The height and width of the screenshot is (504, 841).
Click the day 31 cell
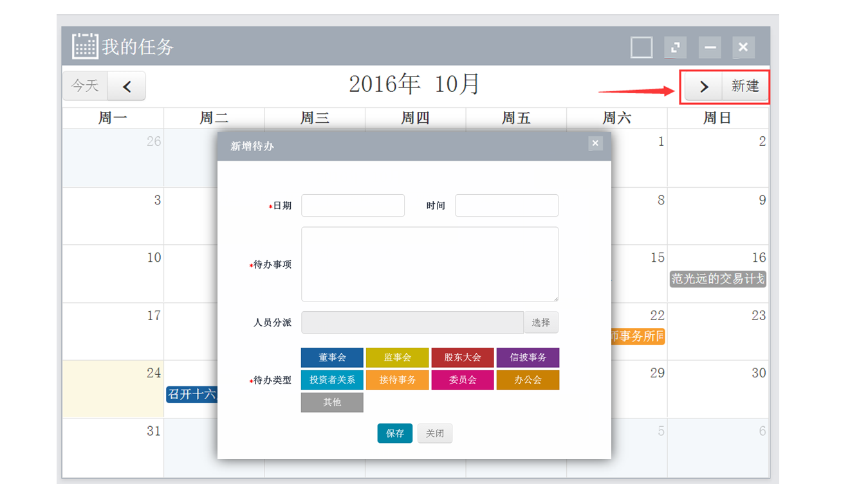click(113, 447)
